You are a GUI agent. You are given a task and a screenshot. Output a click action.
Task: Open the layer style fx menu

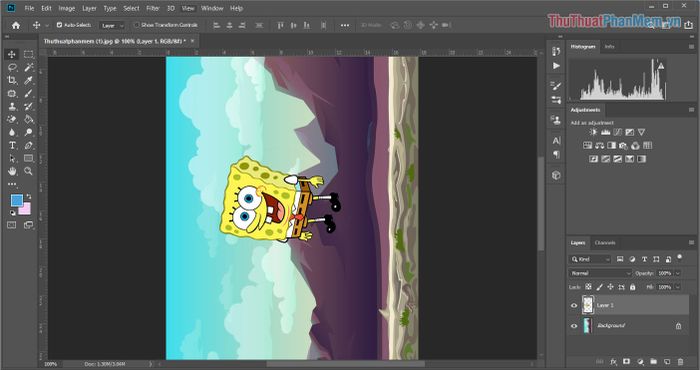tap(613, 362)
